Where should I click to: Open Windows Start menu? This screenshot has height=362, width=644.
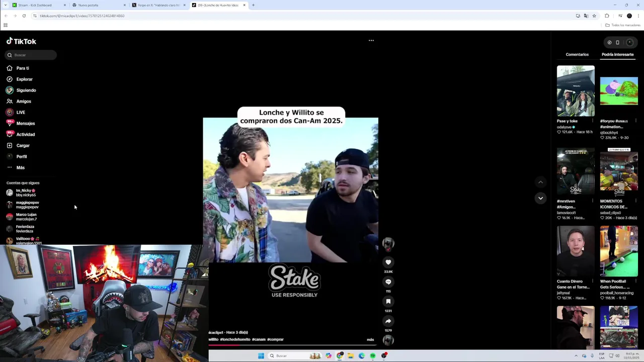tap(261, 355)
